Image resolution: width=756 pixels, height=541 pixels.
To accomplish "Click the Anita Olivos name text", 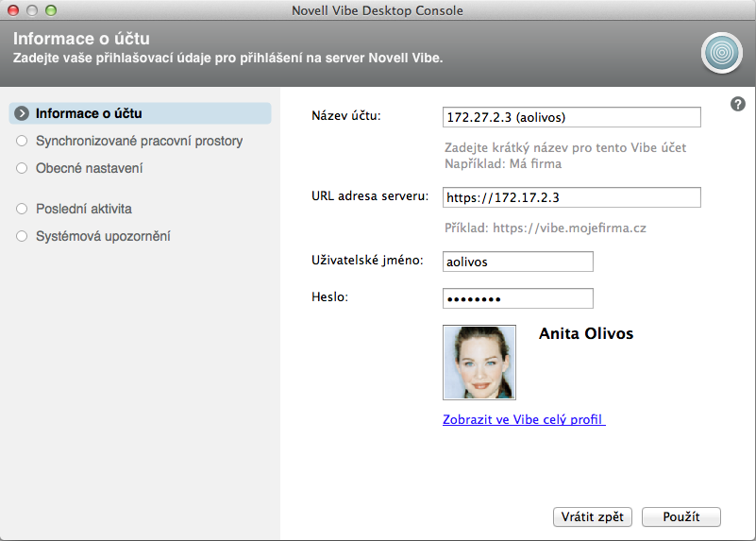I will pyautogui.click(x=586, y=333).
